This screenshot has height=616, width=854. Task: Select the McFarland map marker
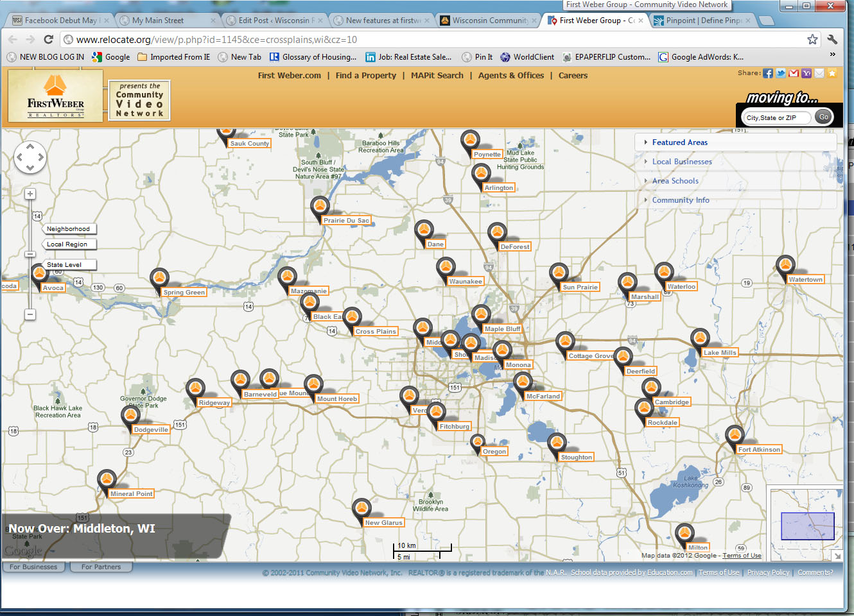pyautogui.click(x=523, y=384)
